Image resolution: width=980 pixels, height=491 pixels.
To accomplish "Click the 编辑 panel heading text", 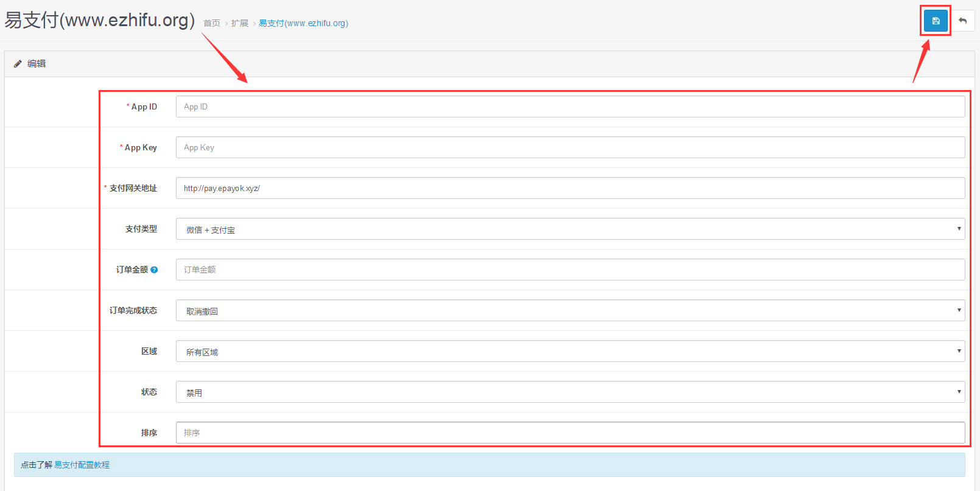I will 37,63.
